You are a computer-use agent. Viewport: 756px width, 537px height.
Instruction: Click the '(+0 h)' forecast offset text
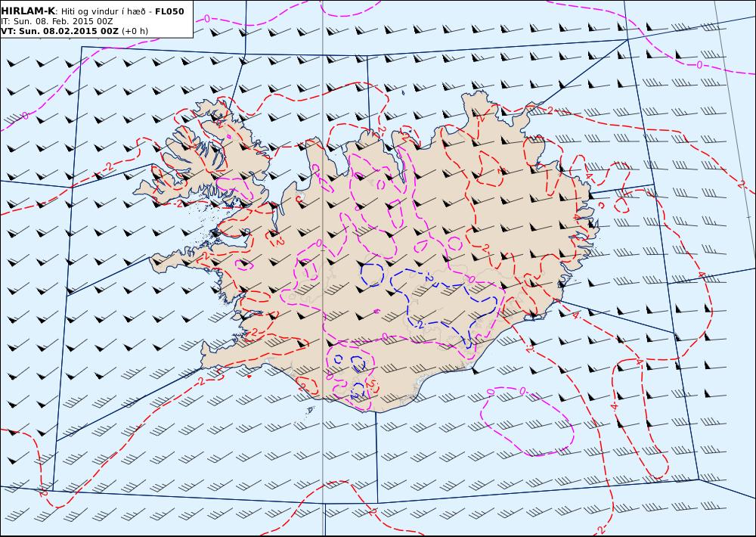coord(135,31)
